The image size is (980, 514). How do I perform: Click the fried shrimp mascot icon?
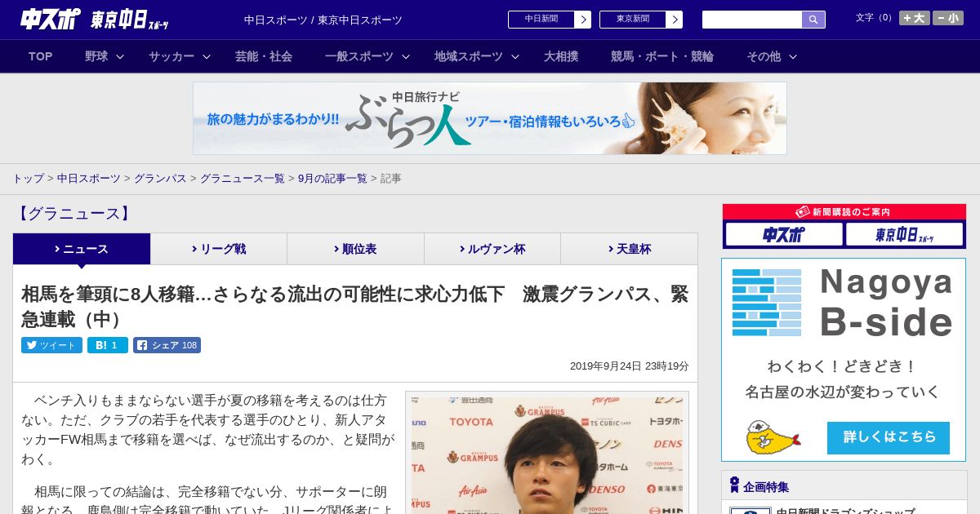(x=772, y=438)
